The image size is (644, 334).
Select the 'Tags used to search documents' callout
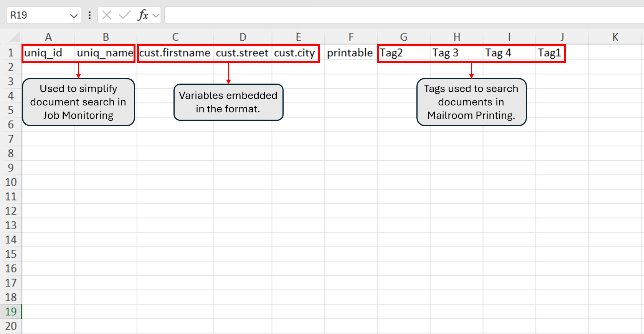pos(471,102)
